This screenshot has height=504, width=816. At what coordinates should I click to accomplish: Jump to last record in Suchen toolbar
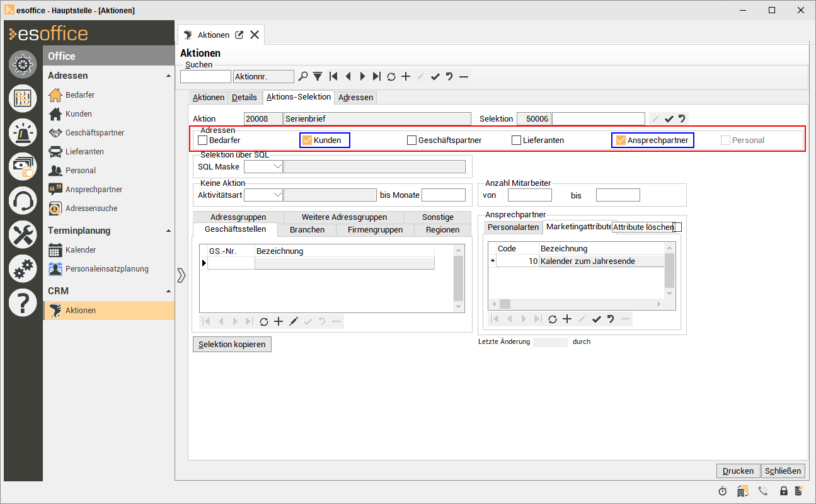(376, 77)
